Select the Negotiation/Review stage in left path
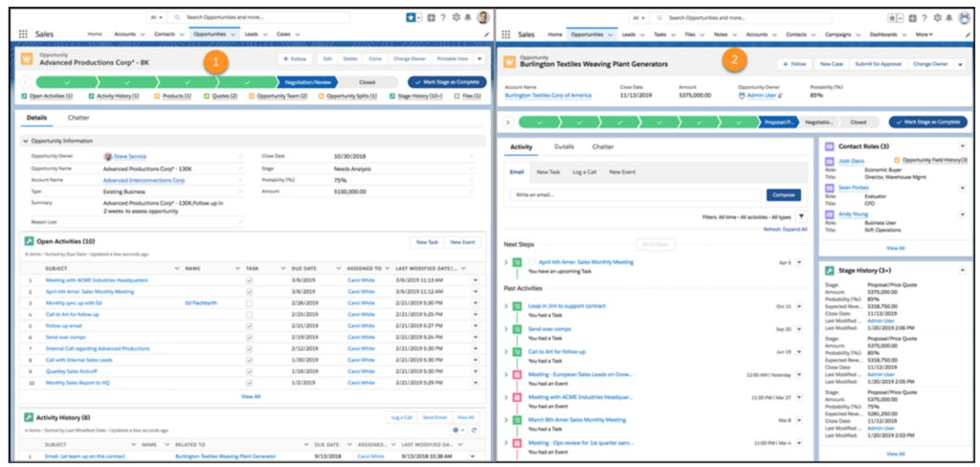This screenshot has height=467, width=980. [306, 82]
